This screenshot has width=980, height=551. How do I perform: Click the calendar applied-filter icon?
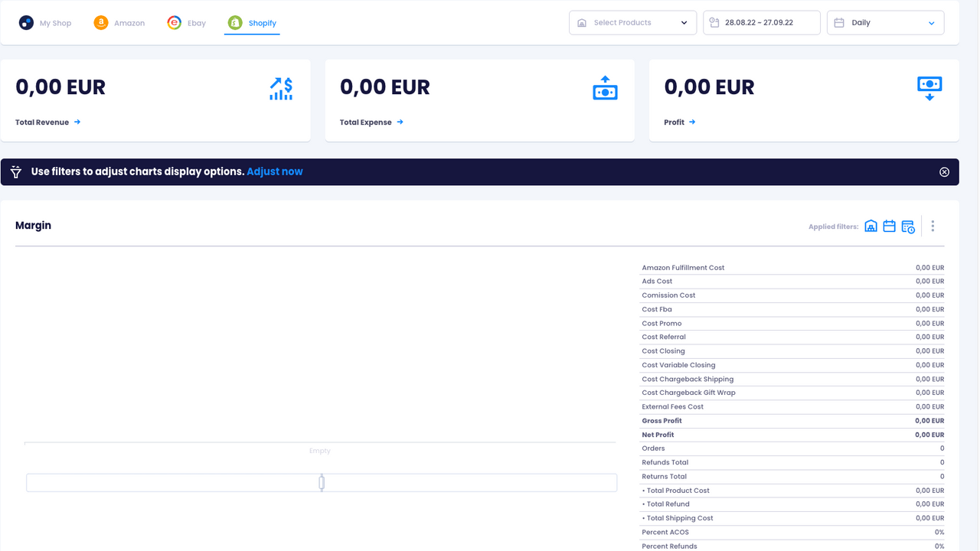click(x=889, y=227)
